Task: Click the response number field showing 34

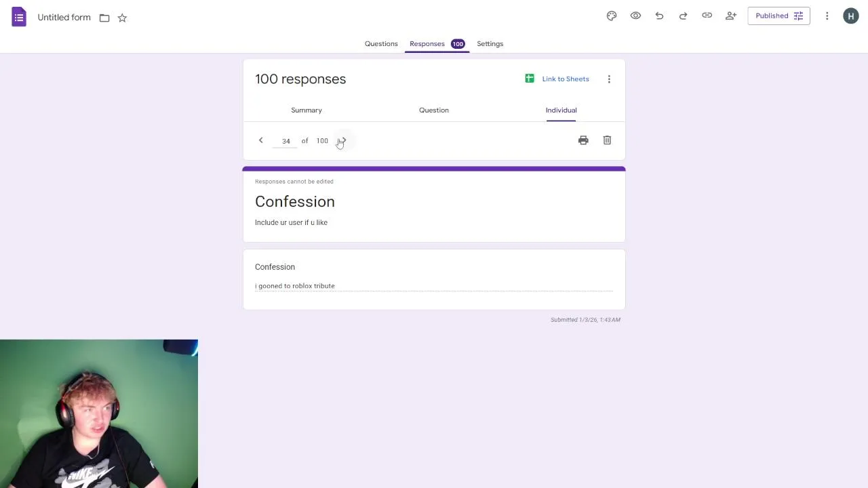Action: [x=286, y=141]
